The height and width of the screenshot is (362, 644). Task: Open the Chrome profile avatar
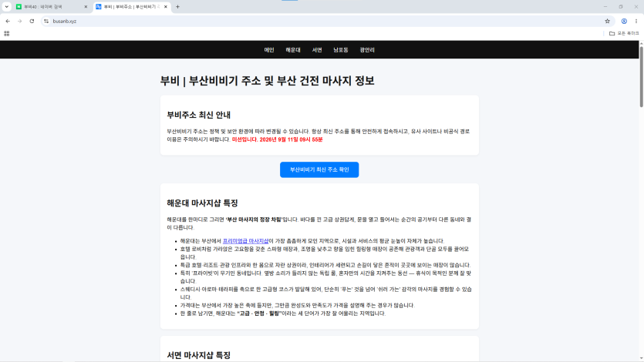[x=624, y=22]
